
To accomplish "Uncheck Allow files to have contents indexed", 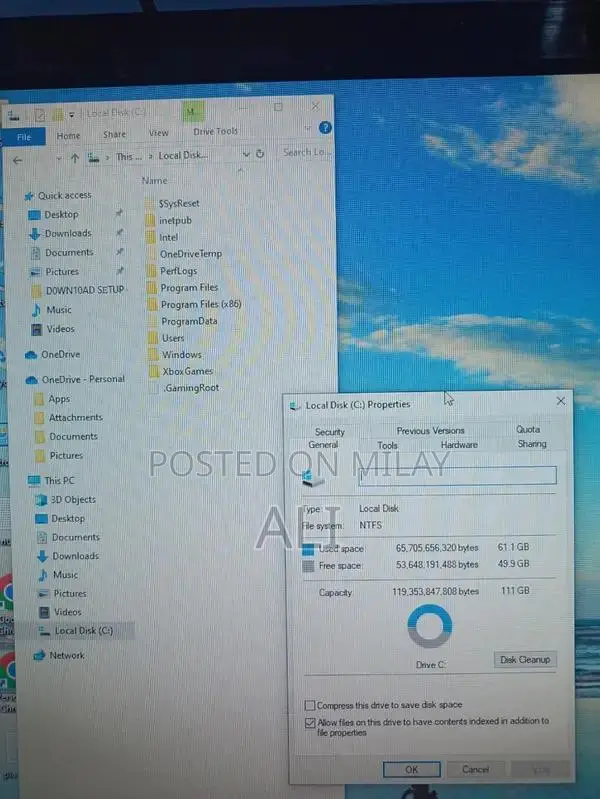I will coord(309,722).
